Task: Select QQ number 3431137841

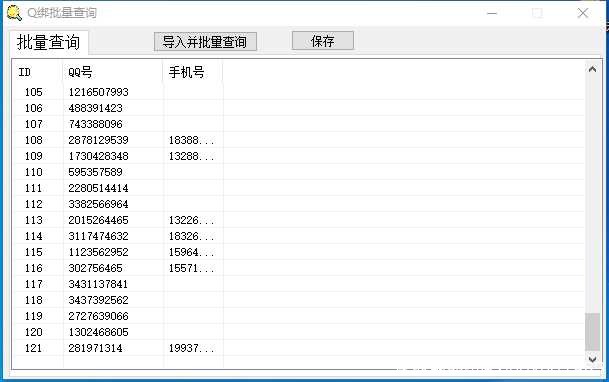Action: pyautogui.click(x=98, y=284)
